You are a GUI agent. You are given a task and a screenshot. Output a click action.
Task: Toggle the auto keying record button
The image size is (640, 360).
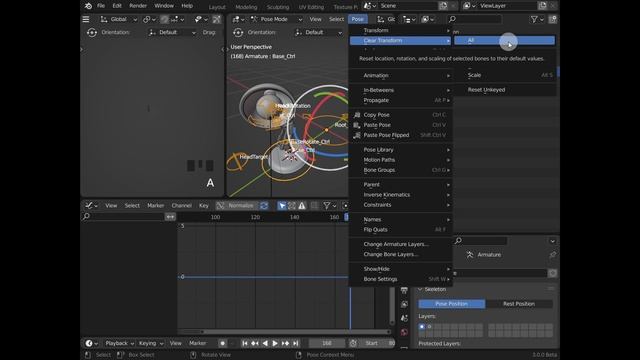pos(222,343)
